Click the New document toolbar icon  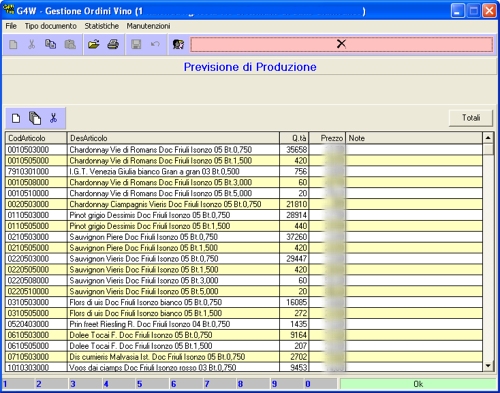13,44
